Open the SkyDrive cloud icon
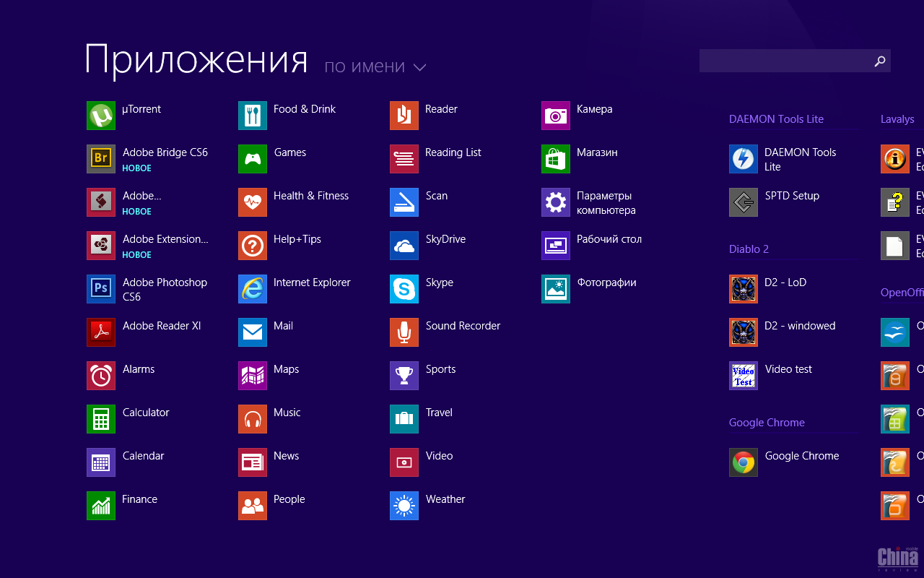 (x=404, y=246)
